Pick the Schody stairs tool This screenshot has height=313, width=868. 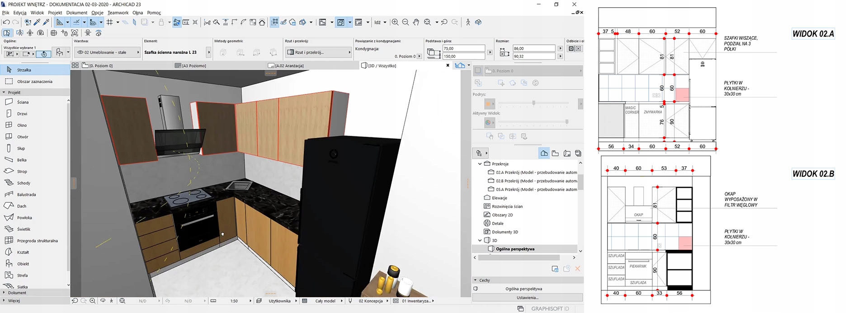(x=24, y=183)
